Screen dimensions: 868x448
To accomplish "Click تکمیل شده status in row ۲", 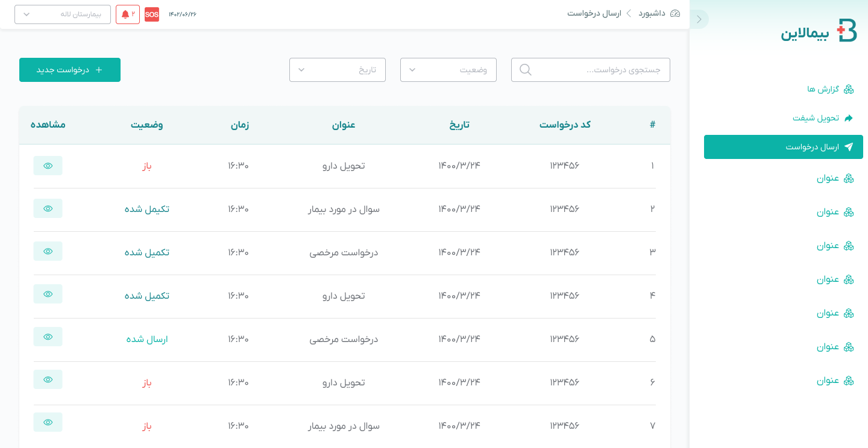I will point(147,209).
